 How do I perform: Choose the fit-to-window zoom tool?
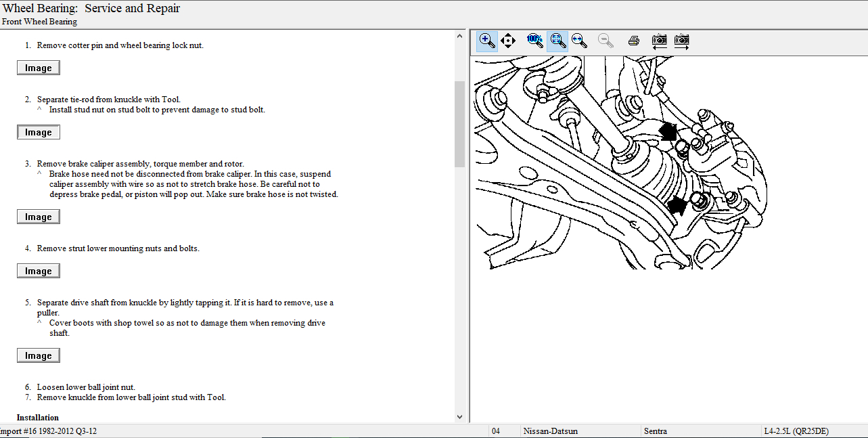(x=557, y=41)
